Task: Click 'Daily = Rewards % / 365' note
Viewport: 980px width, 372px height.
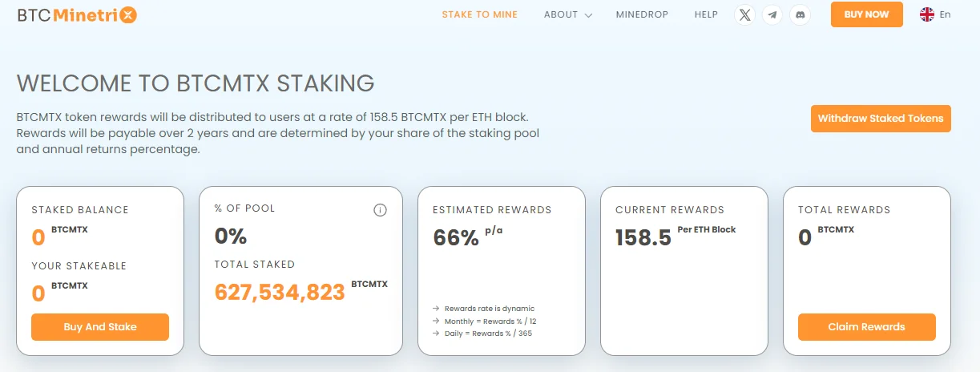Action: (488, 333)
